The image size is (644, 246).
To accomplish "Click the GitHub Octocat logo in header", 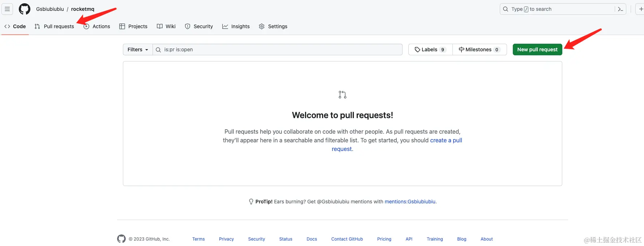I will click(25, 9).
